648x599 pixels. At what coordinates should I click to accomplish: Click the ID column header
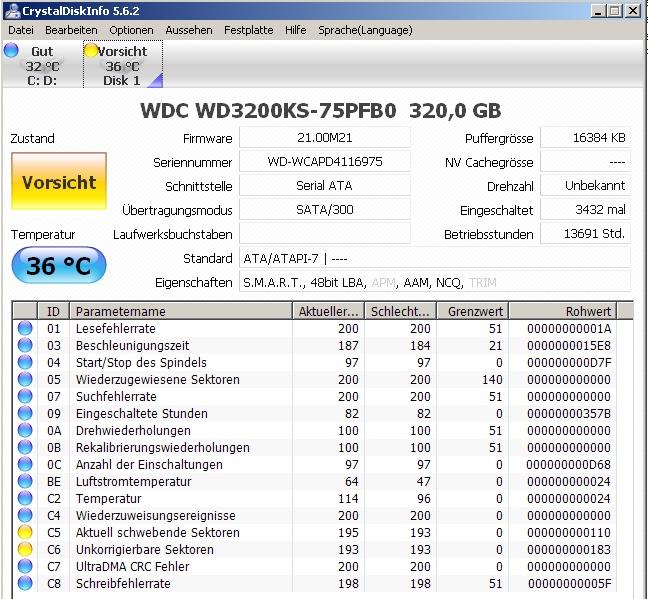pyautogui.click(x=53, y=311)
